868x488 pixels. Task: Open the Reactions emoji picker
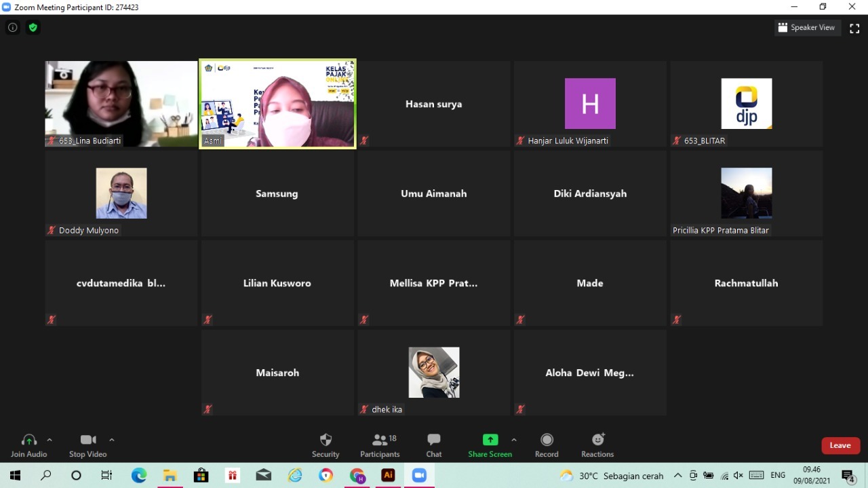coord(597,445)
